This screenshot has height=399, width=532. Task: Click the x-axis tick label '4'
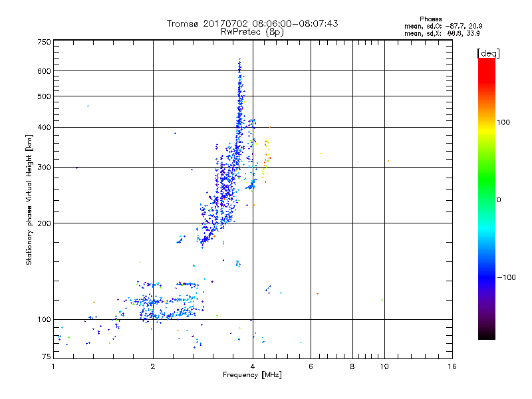coord(253,366)
